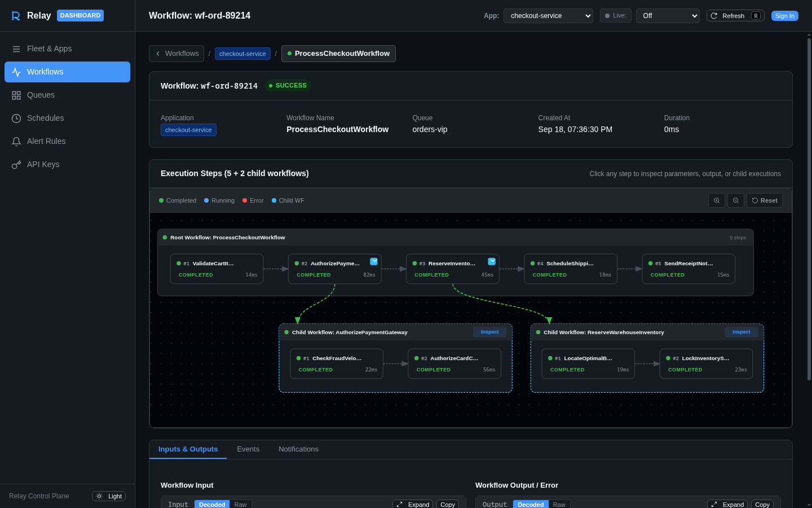
Task: Click the ProcessCheckoutWorkflow breadcrumb chip
Action: [x=338, y=54]
